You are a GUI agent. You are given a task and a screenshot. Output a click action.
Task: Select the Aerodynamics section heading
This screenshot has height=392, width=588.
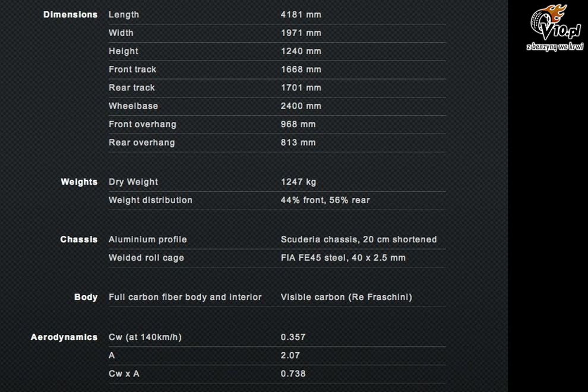[64, 337]
